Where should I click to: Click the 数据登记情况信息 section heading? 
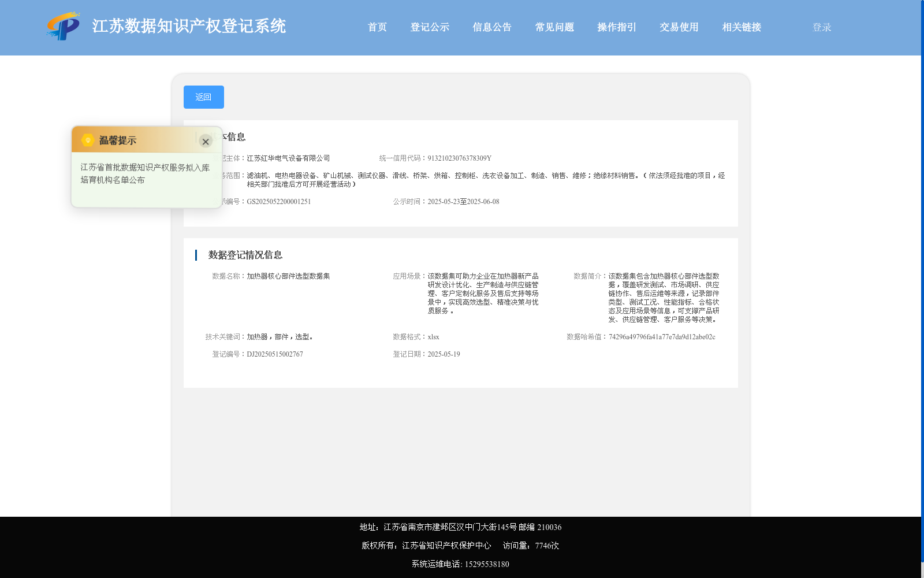[x=245, y=255]
